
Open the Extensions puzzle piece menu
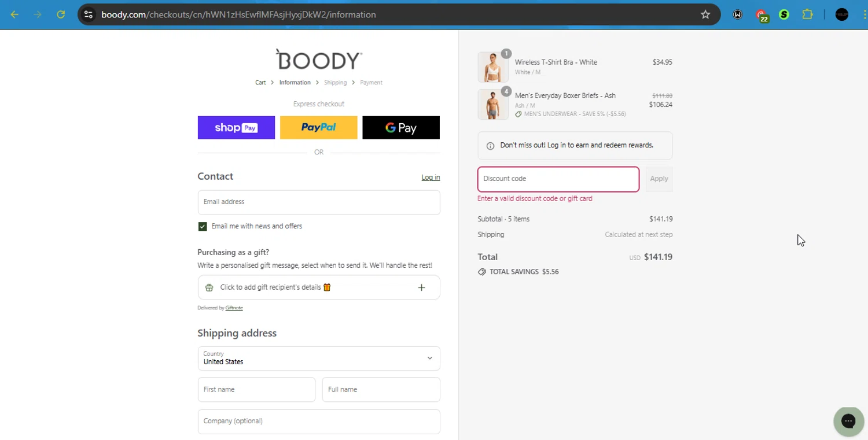pyautogui.click(x=807, y=14)
